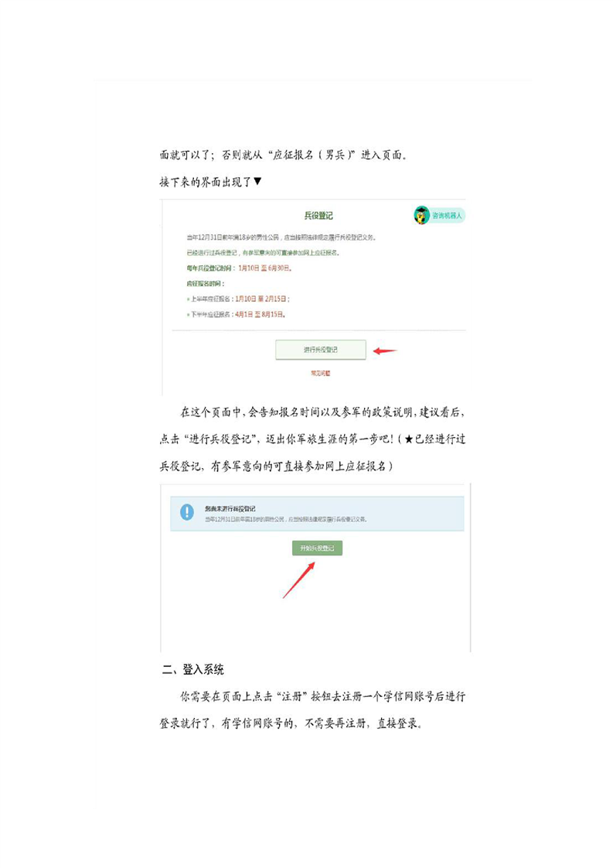Click the black ▼ triangle after 接下来的界面出现了

click(257, 181)
